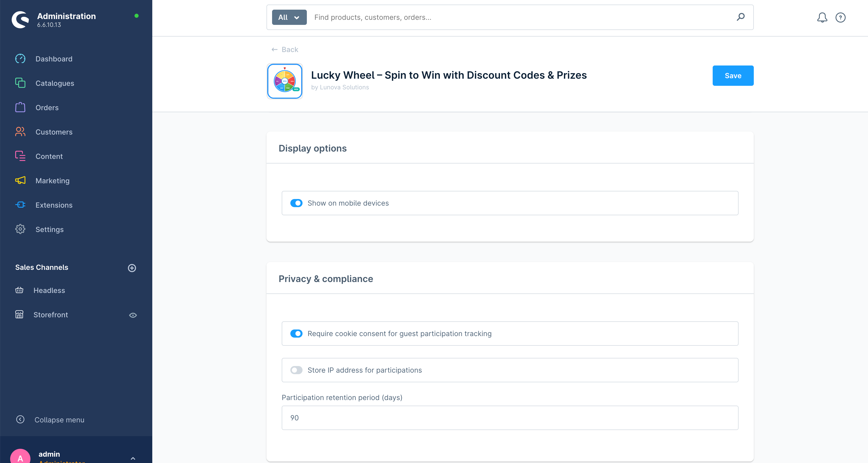Disable cookie consent requirement toggle

[296, 334]
